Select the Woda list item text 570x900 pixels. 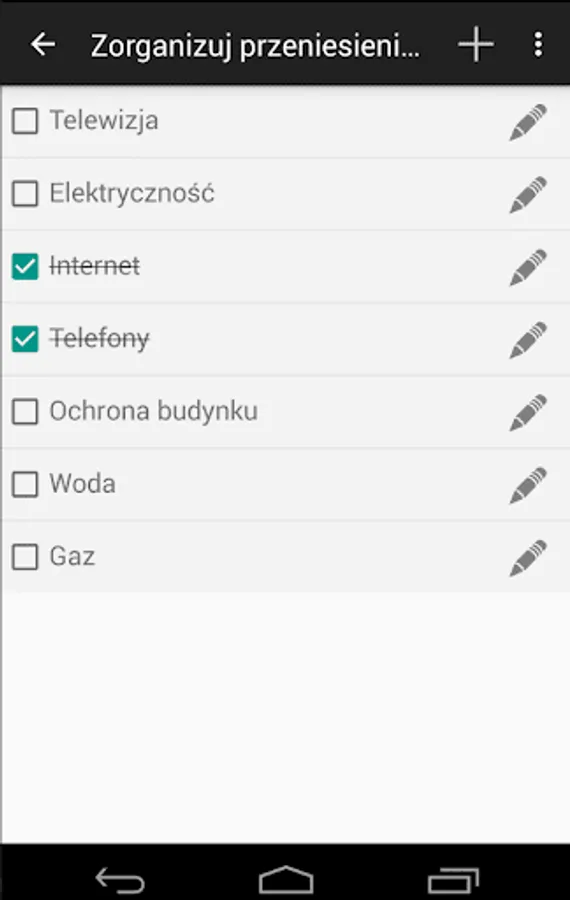pyautogui.click(x=83, y=484)
